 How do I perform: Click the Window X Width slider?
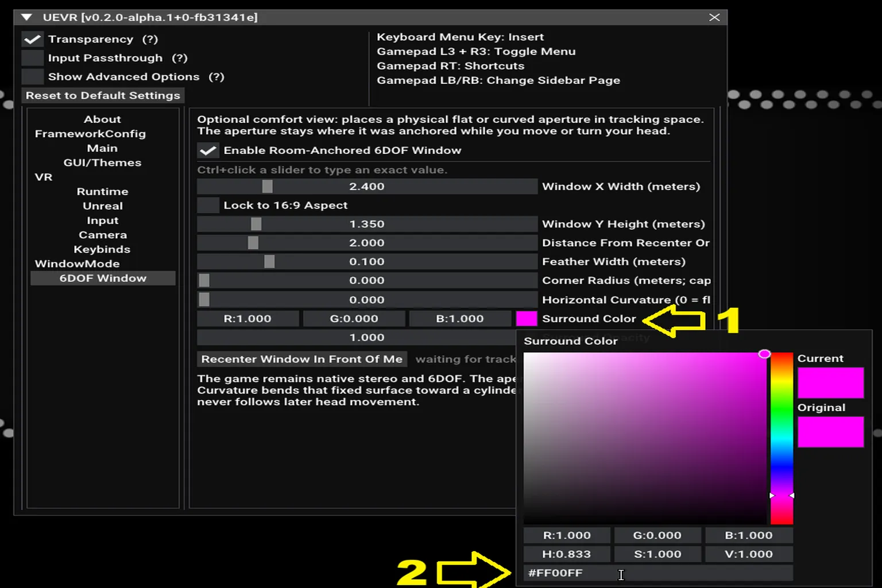(367, 187)
